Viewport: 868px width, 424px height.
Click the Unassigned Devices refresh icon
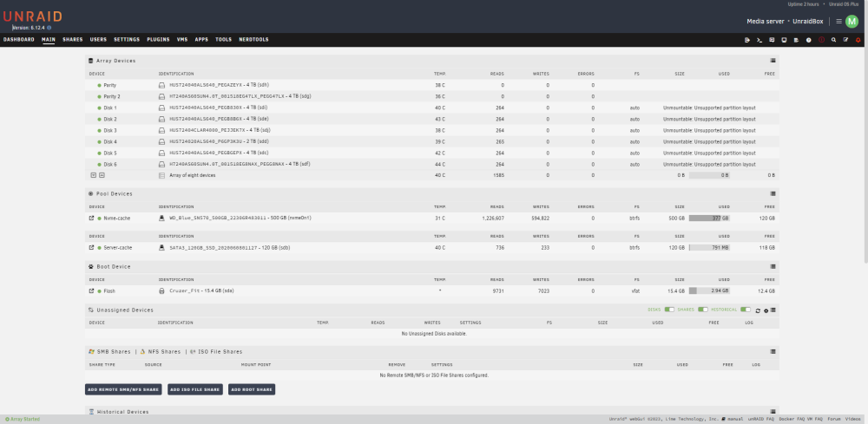click(758, 310)
